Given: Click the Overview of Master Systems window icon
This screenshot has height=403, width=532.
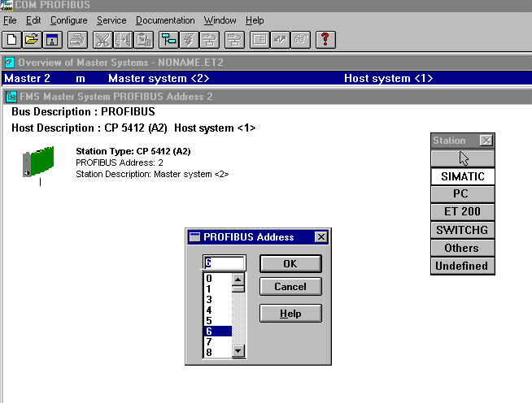Looking at the screenshot, I should (x=9, y=63).
